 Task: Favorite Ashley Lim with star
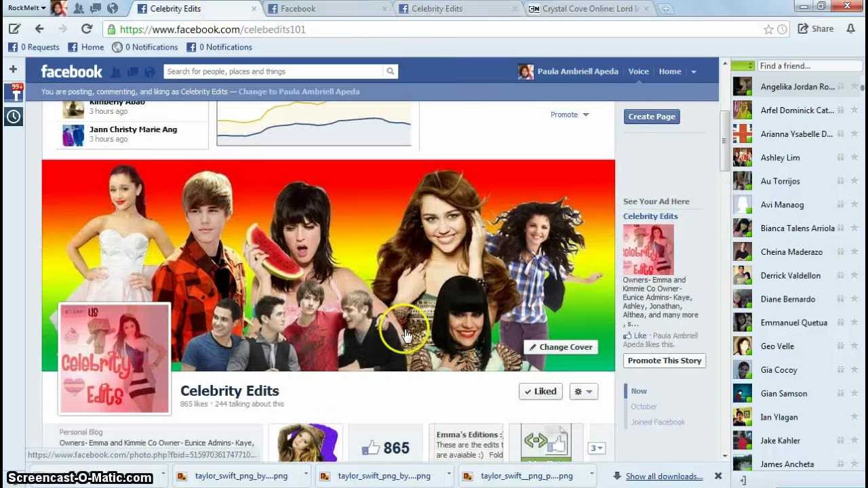click(854, 157)
